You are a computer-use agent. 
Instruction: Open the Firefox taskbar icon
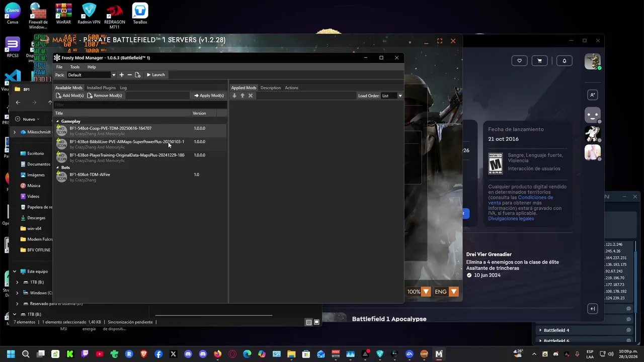click(217, 354)
